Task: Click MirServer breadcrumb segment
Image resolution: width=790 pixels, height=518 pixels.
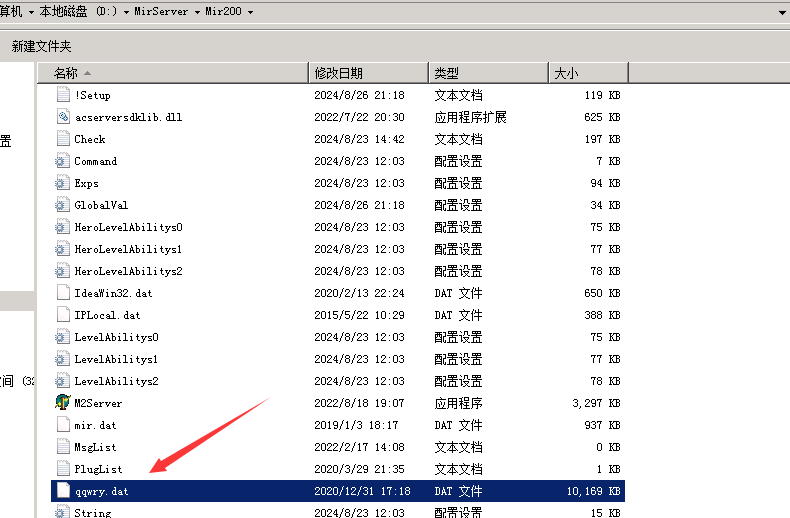Action: coord(161,11)
